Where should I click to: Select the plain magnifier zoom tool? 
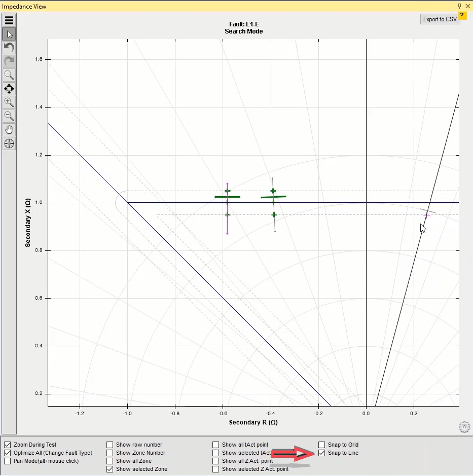coord(9,75)
